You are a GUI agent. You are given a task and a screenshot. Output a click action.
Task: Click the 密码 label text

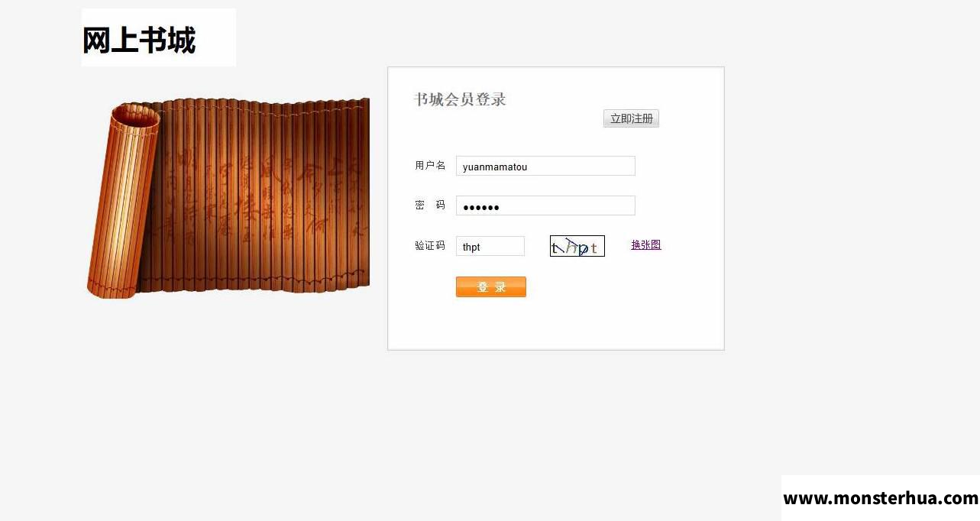coord(430,205)
